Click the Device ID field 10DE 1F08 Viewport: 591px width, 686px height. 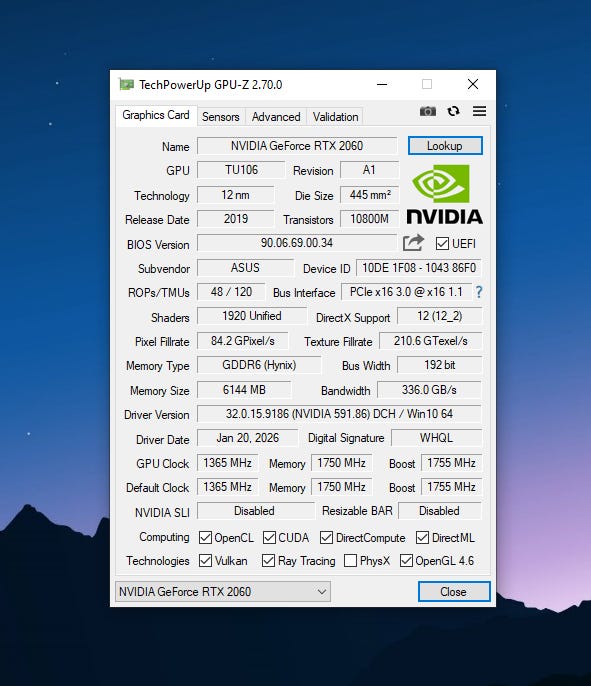point(419,268)
